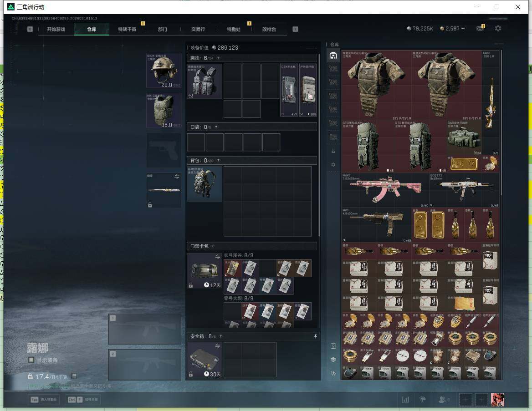Open the 开始游戏 tab
The image size is (532, 411).
pyautogui.click(x=56, y=29)
